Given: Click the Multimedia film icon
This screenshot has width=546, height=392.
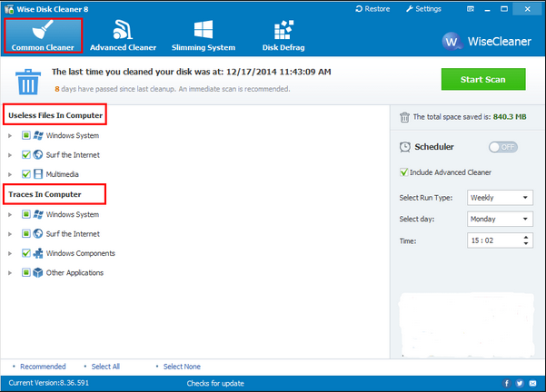Looking at the screenshot, I should [x=38, y=174].
